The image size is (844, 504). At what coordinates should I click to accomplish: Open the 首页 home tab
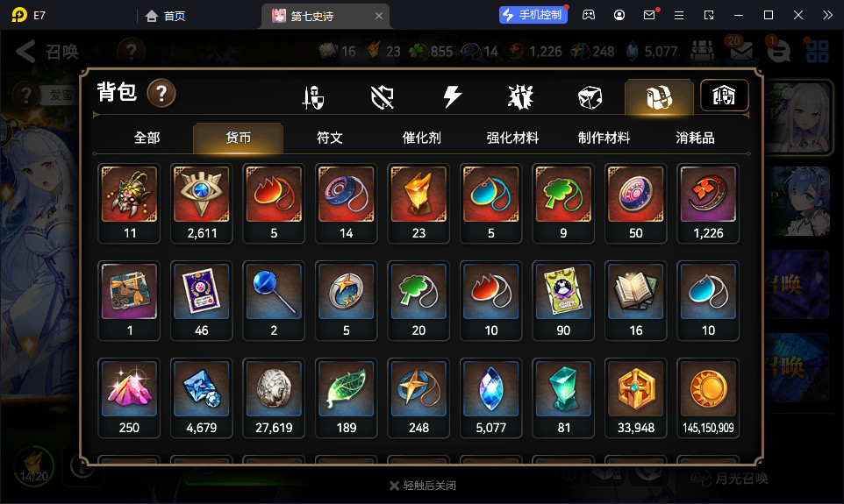click(x=165, y=16)
